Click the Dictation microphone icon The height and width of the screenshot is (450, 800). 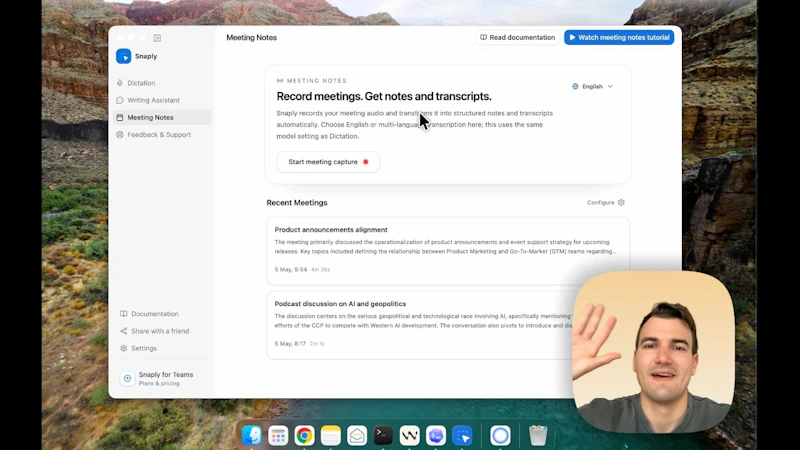120,83
